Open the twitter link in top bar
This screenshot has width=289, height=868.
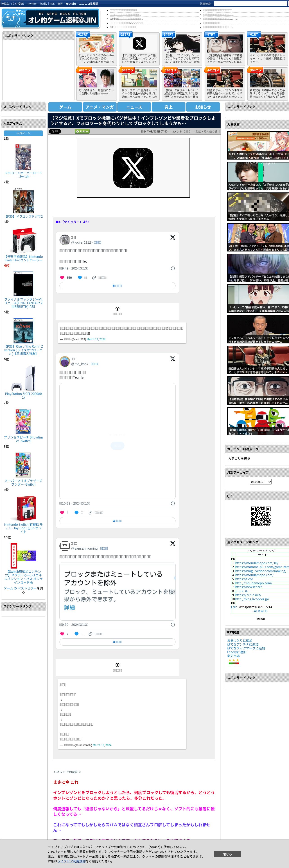[32, 4]
